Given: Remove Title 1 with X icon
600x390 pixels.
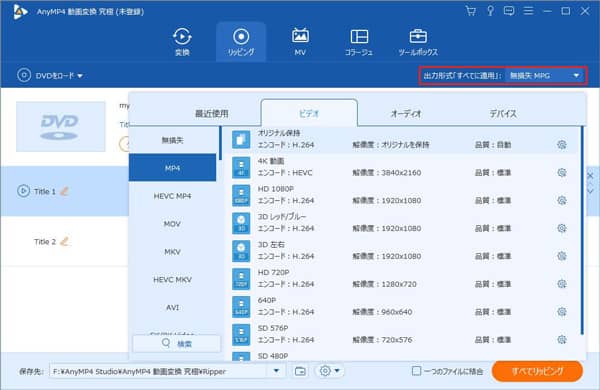Looking at the screenshot, I should pos(590,176).
